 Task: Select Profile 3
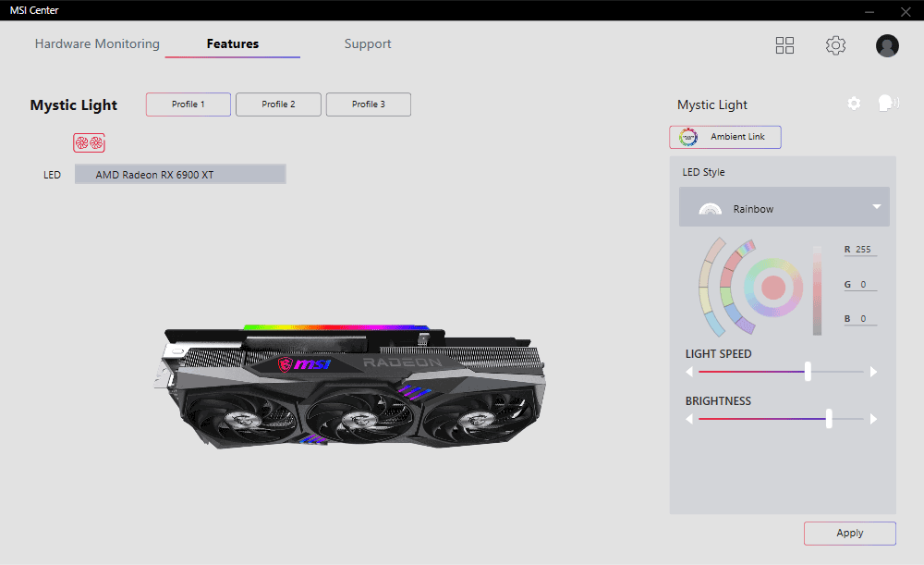point(369,104)
